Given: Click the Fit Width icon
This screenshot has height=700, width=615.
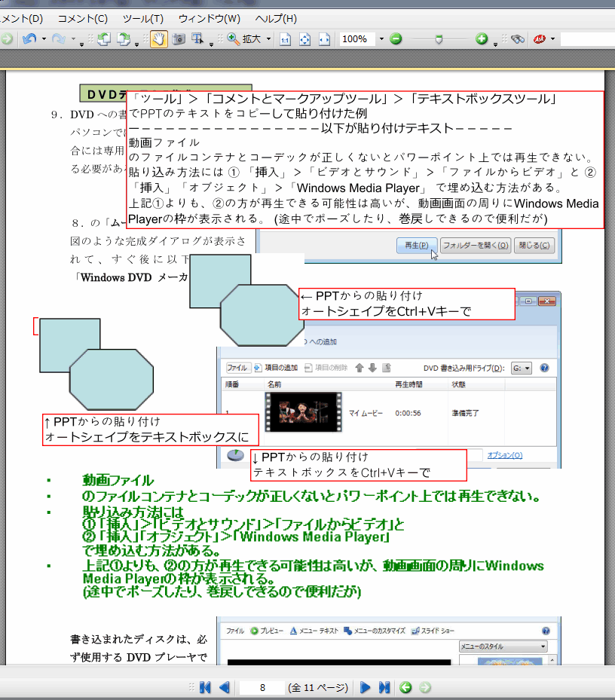Looking at the screenshot, I should 324,39.
